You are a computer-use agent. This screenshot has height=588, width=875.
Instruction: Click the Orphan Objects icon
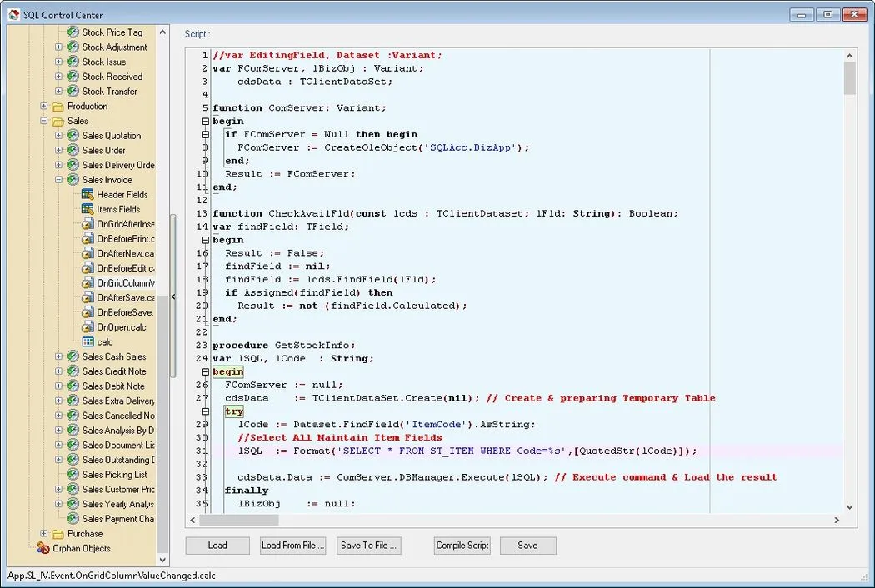tap(43, 548)
